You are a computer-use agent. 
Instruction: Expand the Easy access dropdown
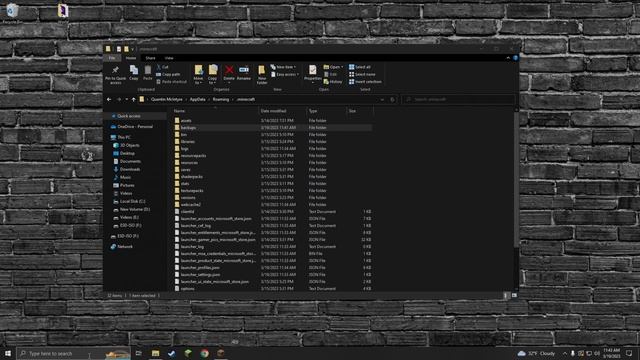285,74
